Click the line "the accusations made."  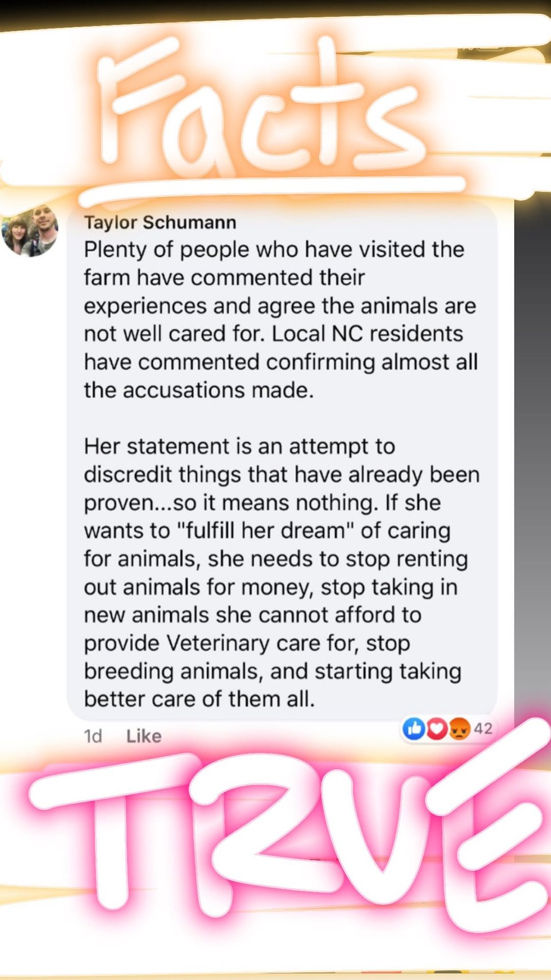coord(198,390)
